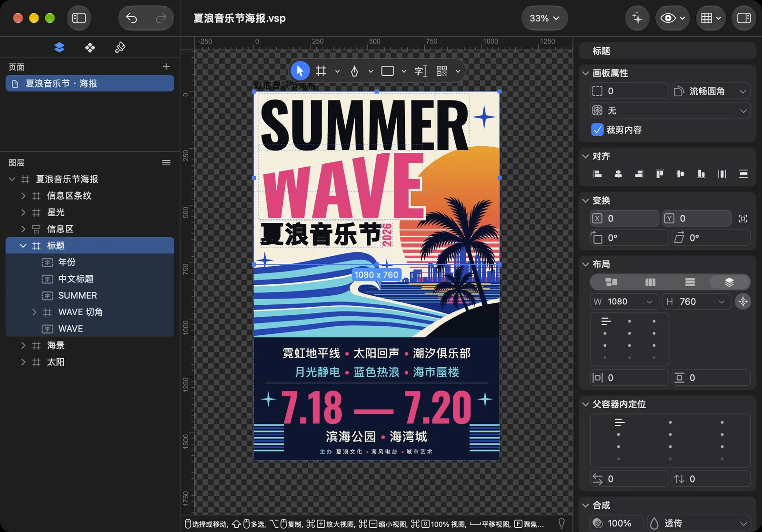This screenshot has width=762, height=532.
Task: Toggle the right inspector panel button
Action: coord(744,18)
